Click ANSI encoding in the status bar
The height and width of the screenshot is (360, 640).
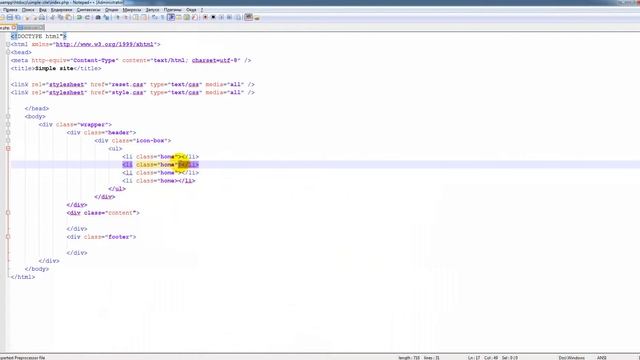602,358
